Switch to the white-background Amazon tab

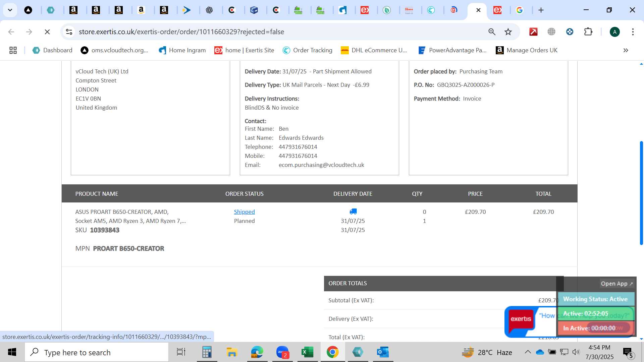click(x=141, y=10)
